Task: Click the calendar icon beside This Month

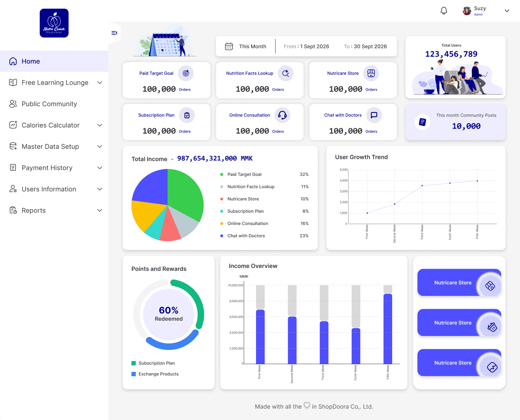Action: (x=229, y=46)
